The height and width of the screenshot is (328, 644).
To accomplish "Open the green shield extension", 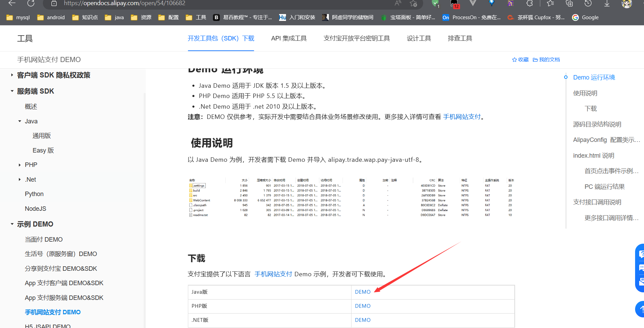I will (x=435, y=3).
